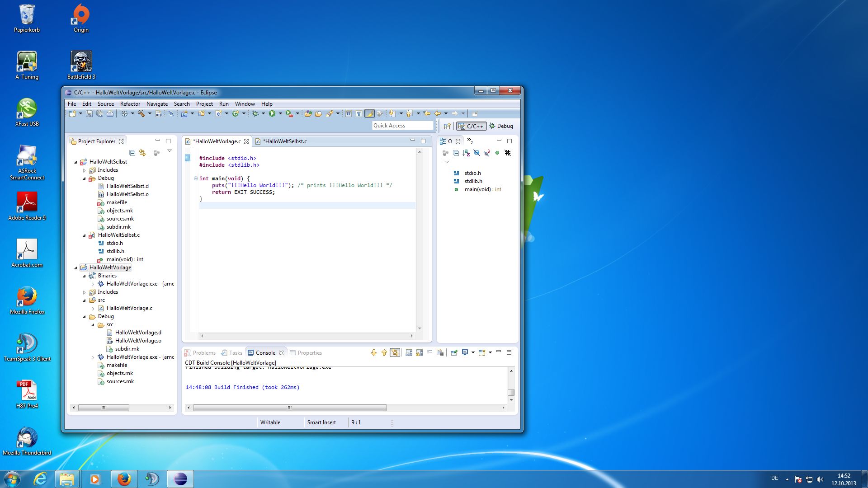Open the Run button dropdown arrow
The width and height of the screenshot is (868, 488).
tap(280, 114)
